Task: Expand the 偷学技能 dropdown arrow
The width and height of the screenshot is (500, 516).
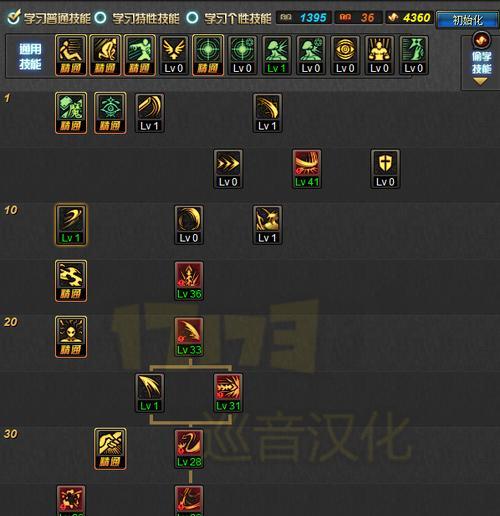Action: [480, 81]
